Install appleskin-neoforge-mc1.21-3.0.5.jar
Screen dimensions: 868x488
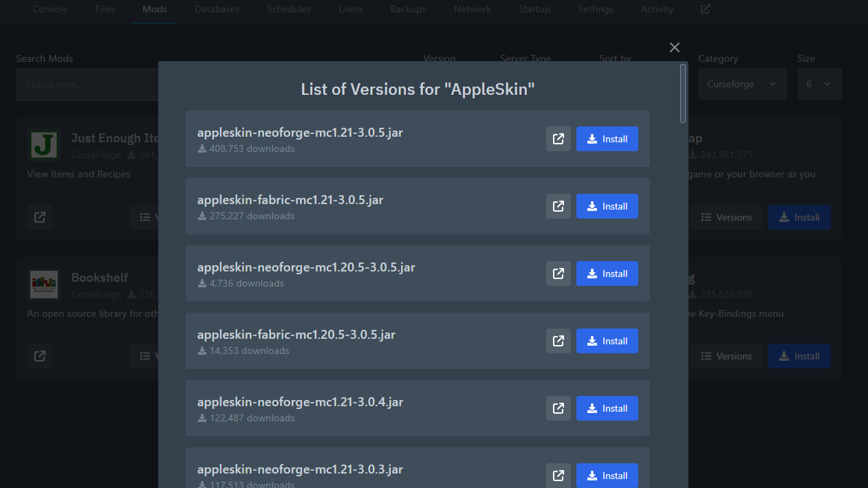607,139
